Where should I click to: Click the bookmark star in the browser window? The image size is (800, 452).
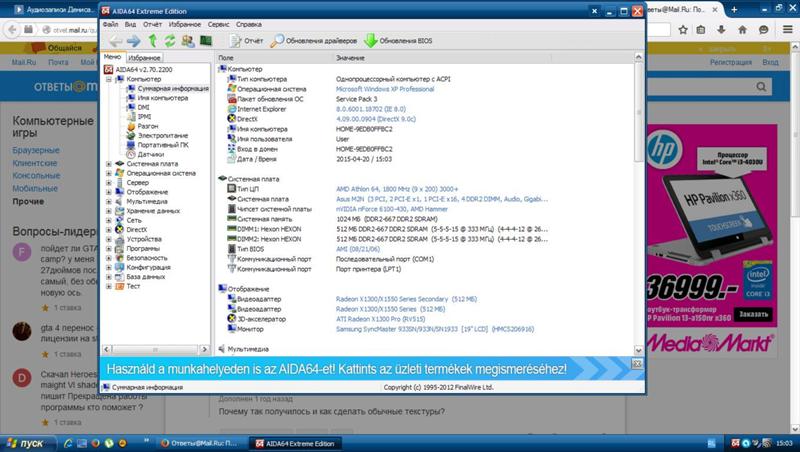pos(683,30)
